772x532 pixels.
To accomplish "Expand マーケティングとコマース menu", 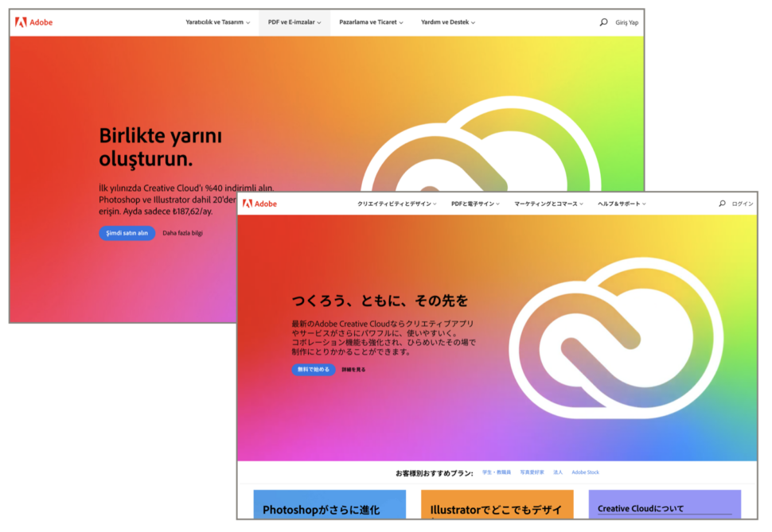I will click(548, 204).
